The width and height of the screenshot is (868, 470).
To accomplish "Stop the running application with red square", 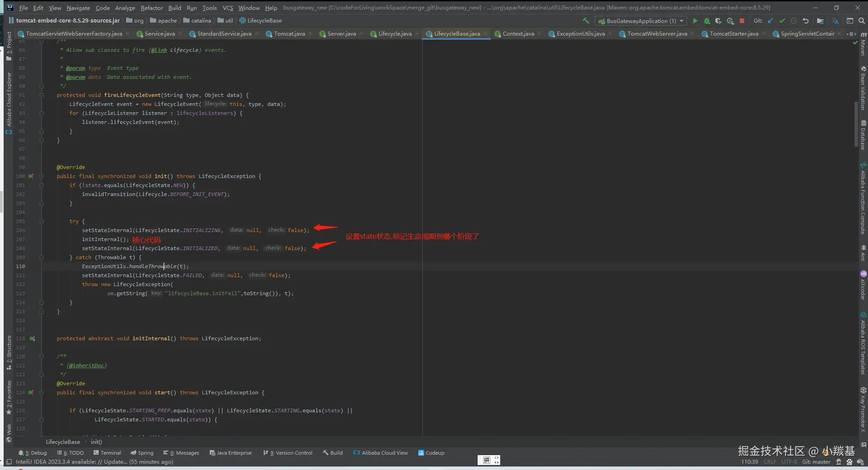I will [x=742, y=21].
